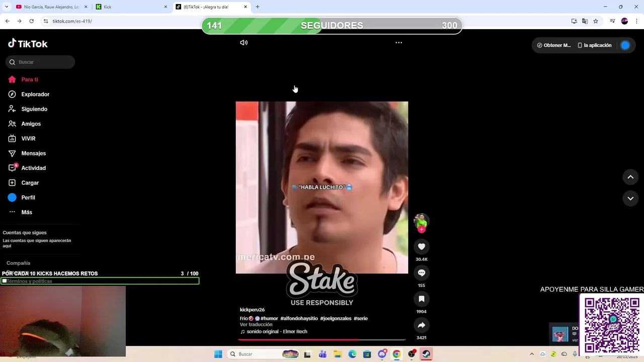The width and height of the screenshot is (644, 362).
Task: Open kickperu26 creator profile link
Action: coord(252,310)
